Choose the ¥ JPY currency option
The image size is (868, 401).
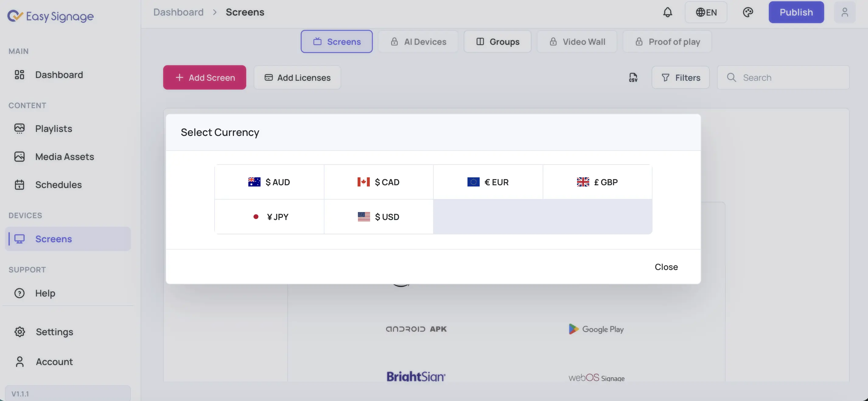coord(269,217)
